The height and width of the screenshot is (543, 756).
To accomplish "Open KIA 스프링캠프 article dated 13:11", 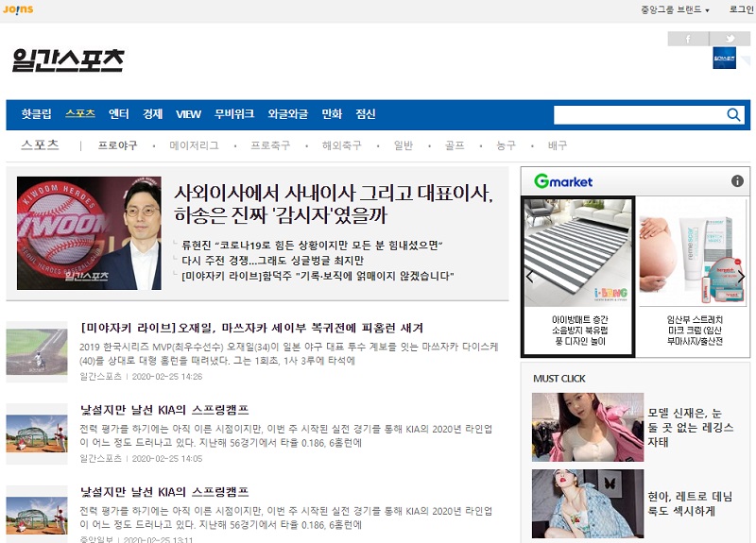I will (x=164, y=492).
